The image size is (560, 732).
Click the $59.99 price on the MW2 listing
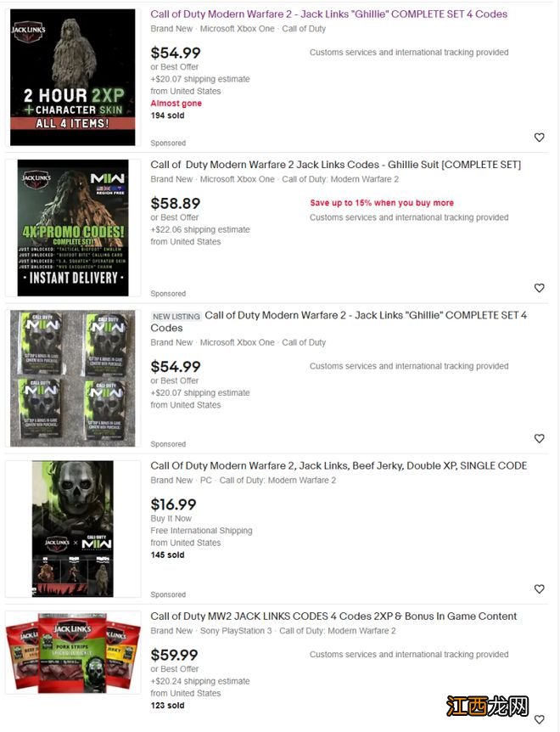coord(175,655)
